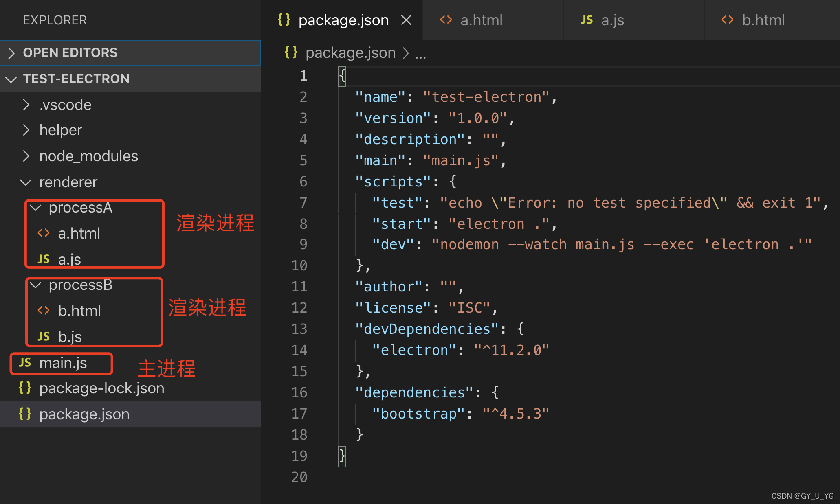Screen dimensions: 840x504
Task: Click the "electron ." start script value
Action: (x=499, y=224)
